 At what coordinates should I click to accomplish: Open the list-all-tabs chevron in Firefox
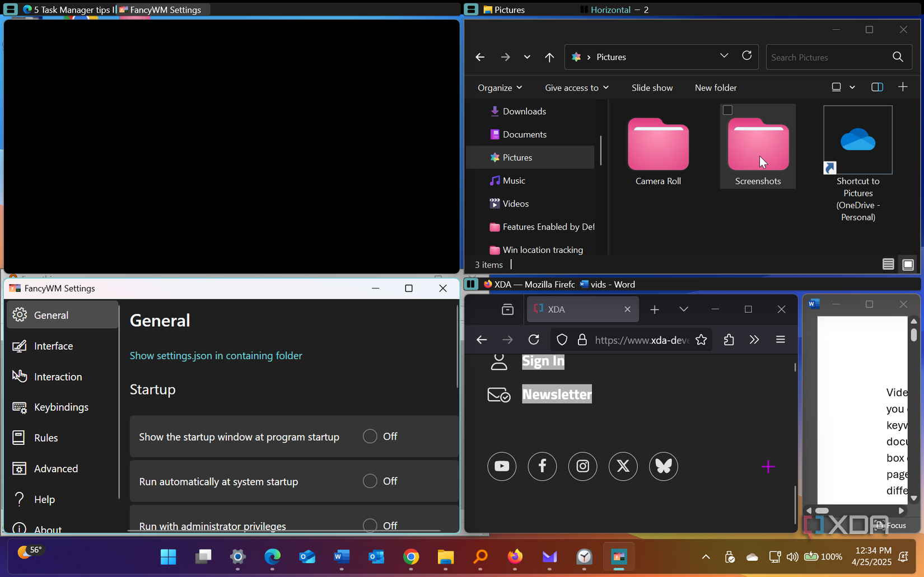tap(683, 309)
